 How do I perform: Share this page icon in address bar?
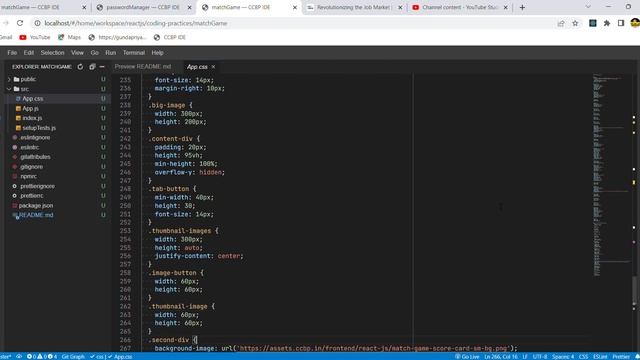[x=561, y=23]
